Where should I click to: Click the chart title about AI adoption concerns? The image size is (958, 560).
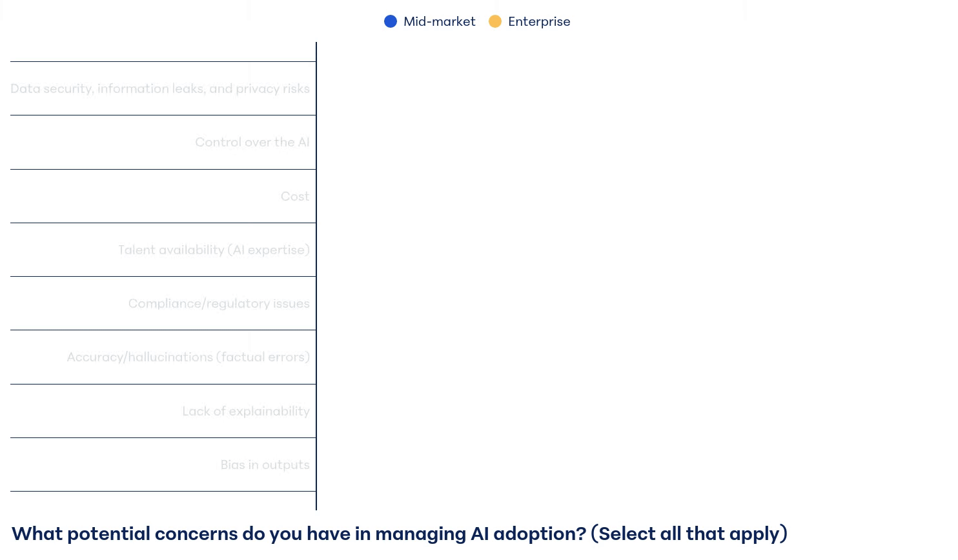[x=400, y=534]
